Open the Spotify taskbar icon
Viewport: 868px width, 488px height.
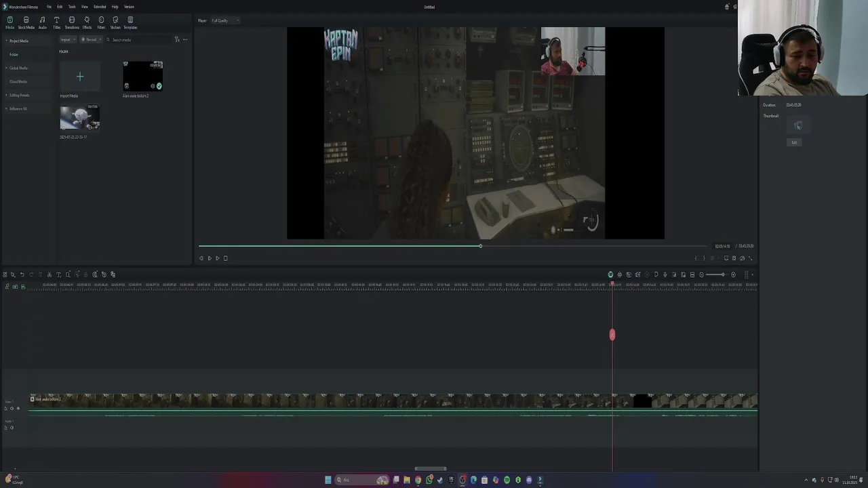coord(507,480)
